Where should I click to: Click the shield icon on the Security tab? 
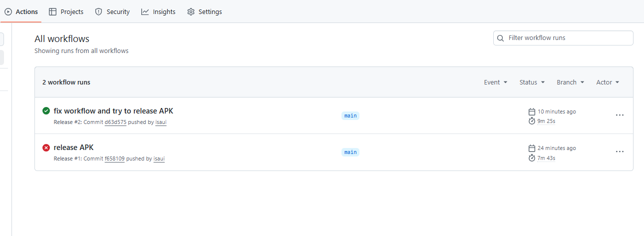click(98, 11)
